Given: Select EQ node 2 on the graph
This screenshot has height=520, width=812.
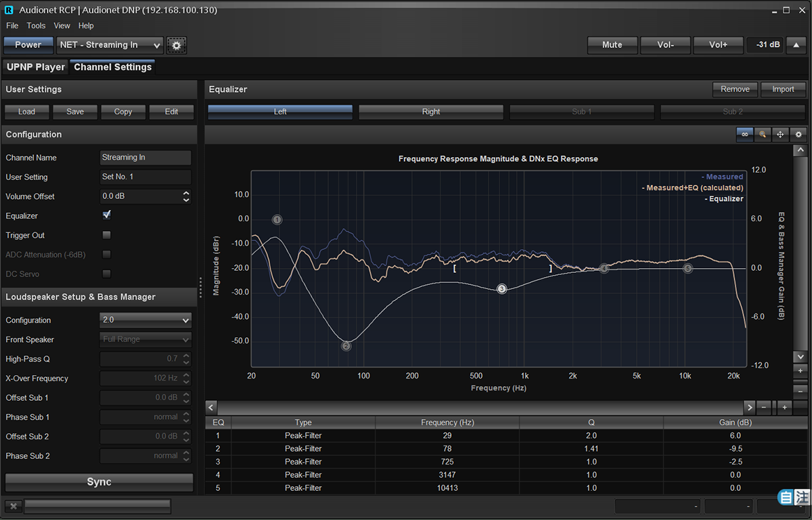Looking at the screenshot, I should [346, 346].
